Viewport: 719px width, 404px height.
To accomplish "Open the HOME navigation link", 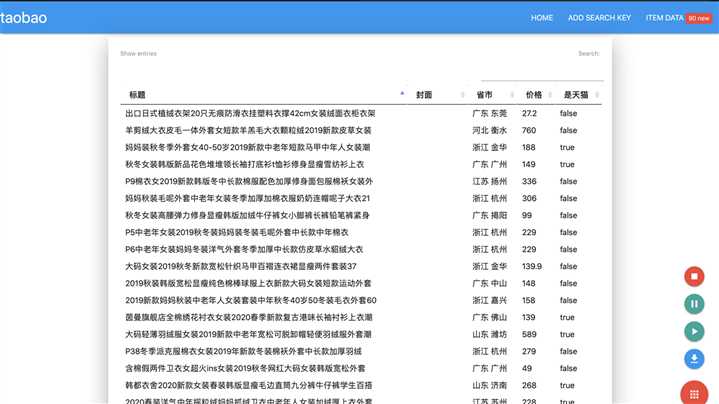I will [x=542, y=18].
